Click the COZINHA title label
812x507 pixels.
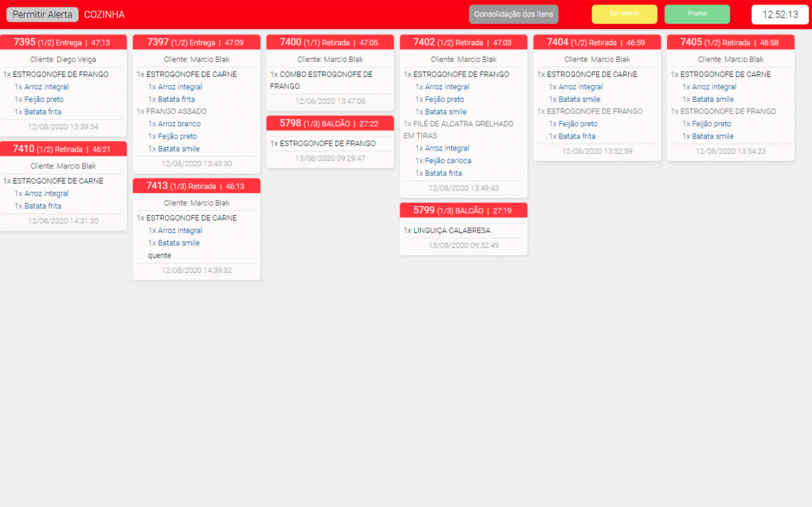pyautogui.click(x=104, y=15)
